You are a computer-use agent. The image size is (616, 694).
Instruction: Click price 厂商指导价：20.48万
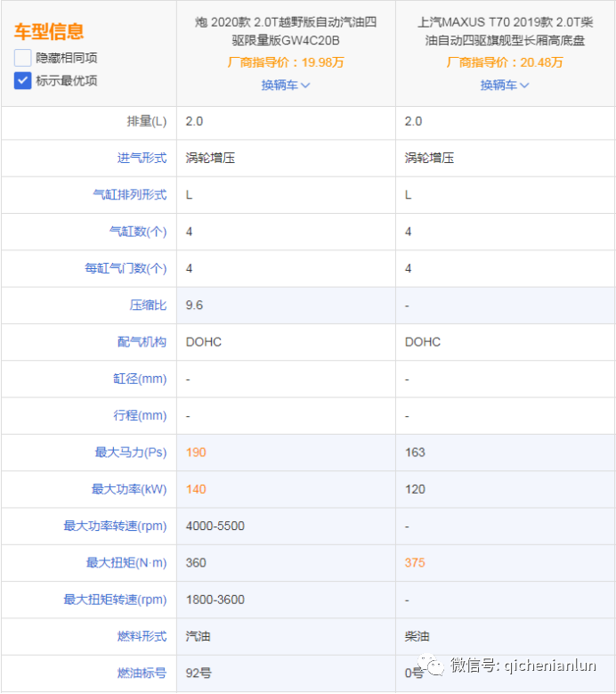[505, 62]
